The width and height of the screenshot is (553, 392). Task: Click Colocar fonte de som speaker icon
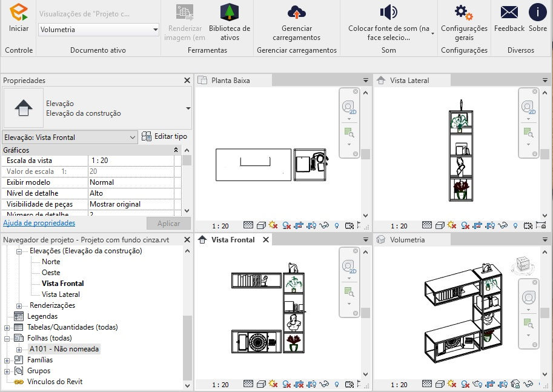pyautogui.click(x=388, y=12)
